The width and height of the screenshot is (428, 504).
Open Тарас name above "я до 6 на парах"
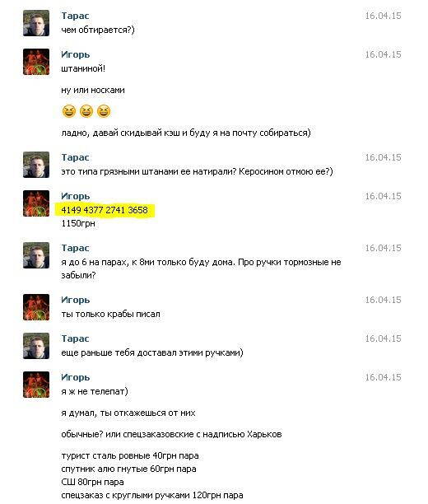point(75,248)
